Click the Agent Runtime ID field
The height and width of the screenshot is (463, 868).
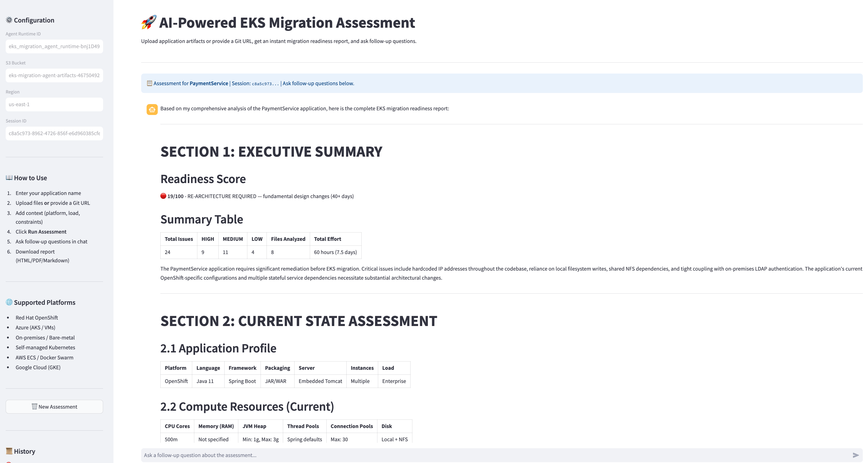54,47
